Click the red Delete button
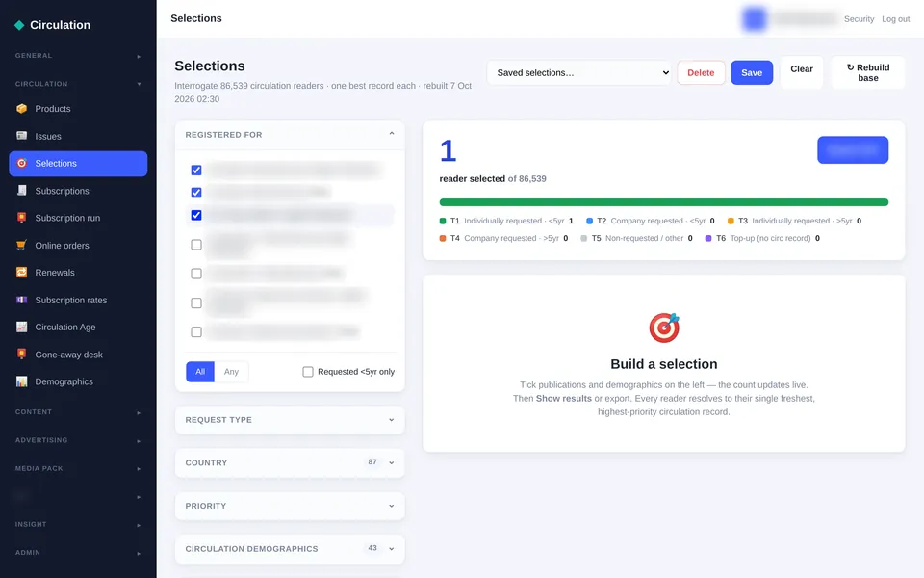 pos(701,72)
